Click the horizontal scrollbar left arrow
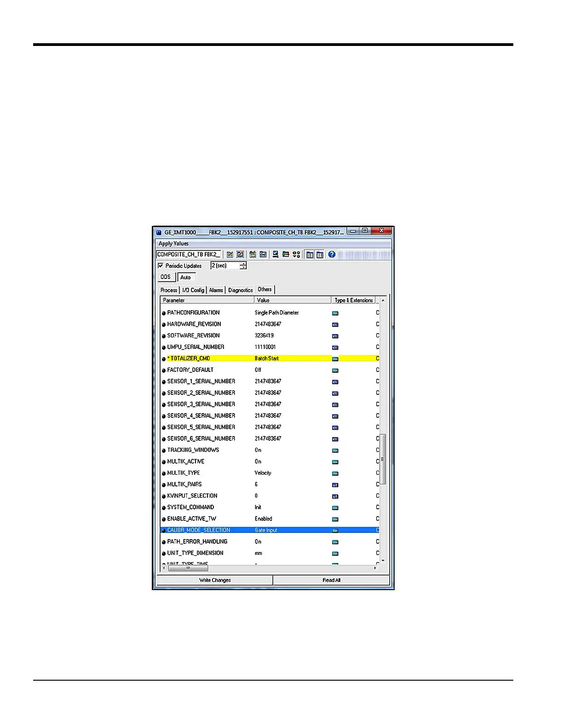 pos(164,568)
